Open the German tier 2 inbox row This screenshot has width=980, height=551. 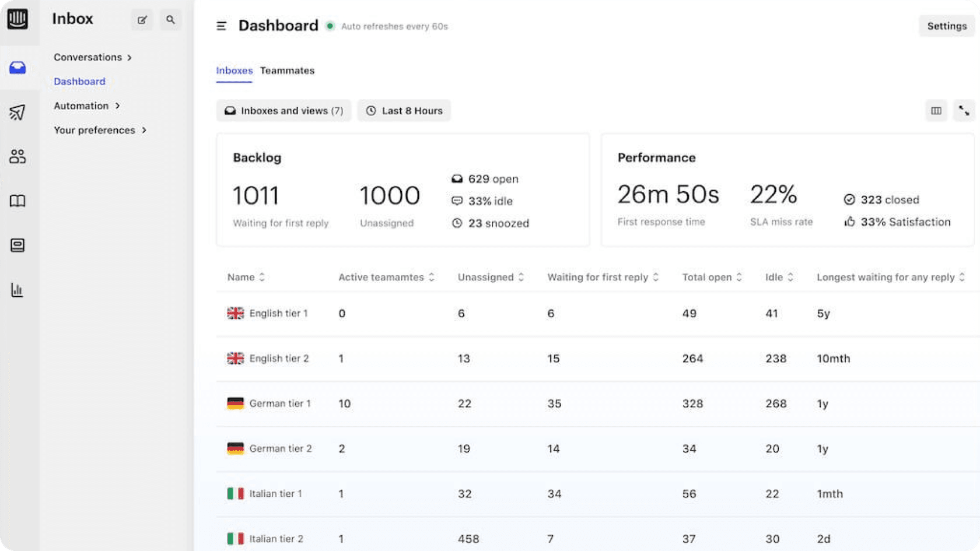coord(598,448)
